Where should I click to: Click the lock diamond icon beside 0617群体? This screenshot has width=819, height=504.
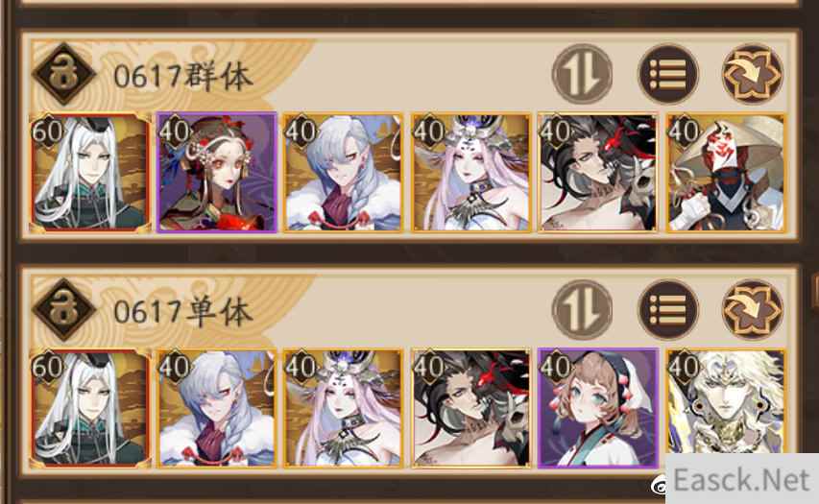point(64,74)
